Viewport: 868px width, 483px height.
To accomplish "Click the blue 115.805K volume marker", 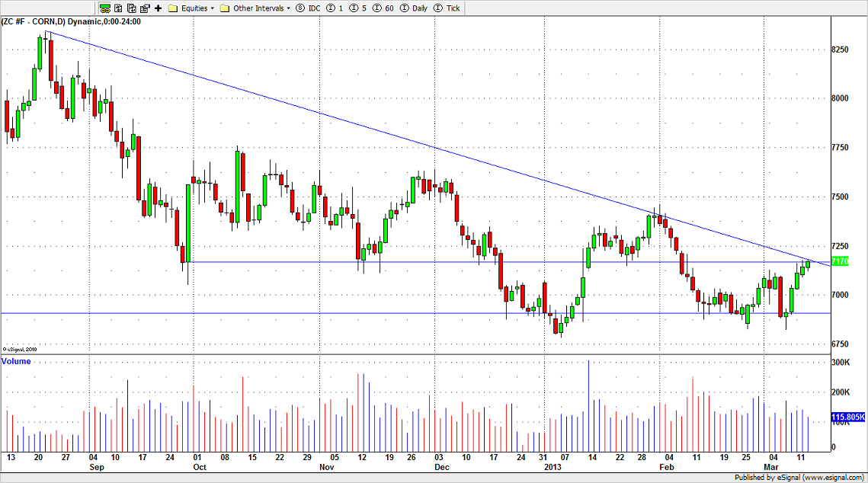I will click(x=847, y=417).
